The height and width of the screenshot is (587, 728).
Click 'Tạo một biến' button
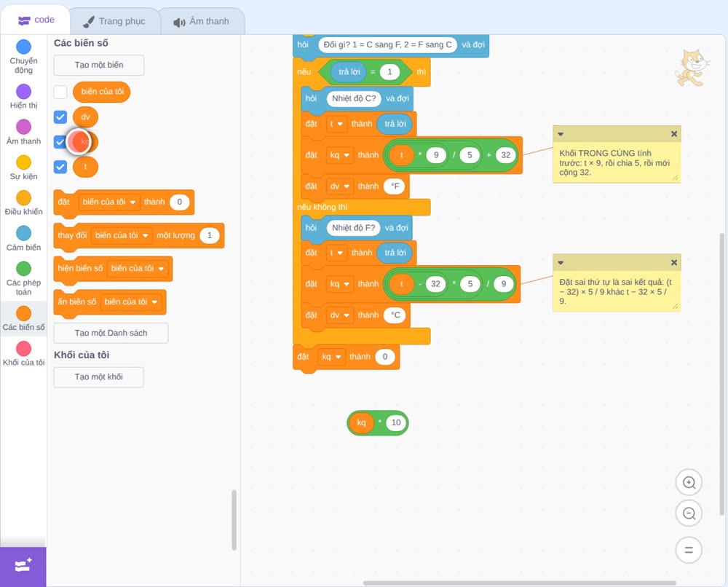pyautogui.click(x=99, y=65)
